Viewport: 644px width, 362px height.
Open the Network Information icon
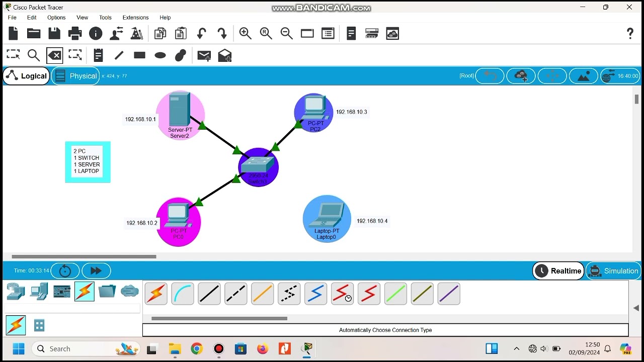point(96,34)
